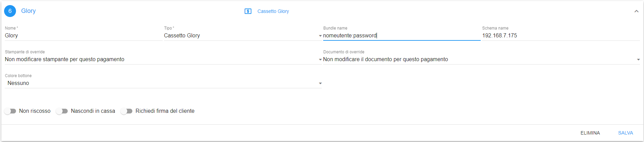Open the Stampante di override dropdown

coord(163,59)
